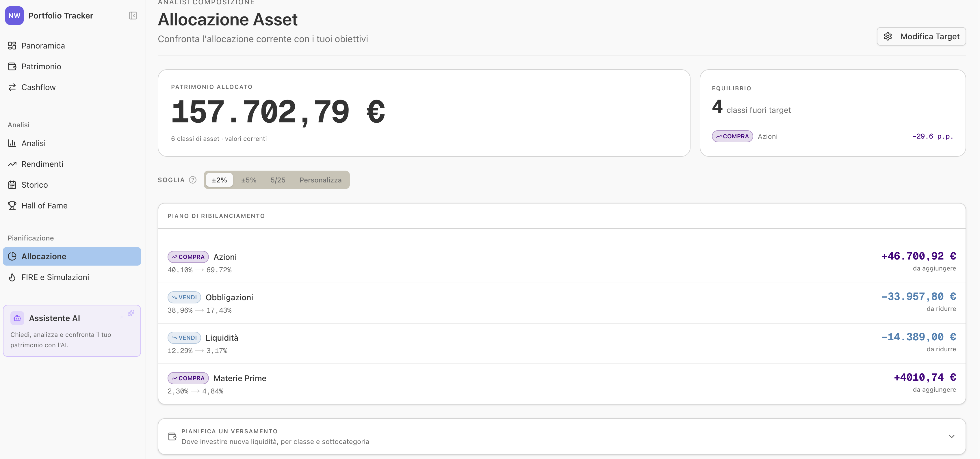The width and height of the screenshot is (980, 459).
Task: Click the Liquidità row name
Action: 222,338
